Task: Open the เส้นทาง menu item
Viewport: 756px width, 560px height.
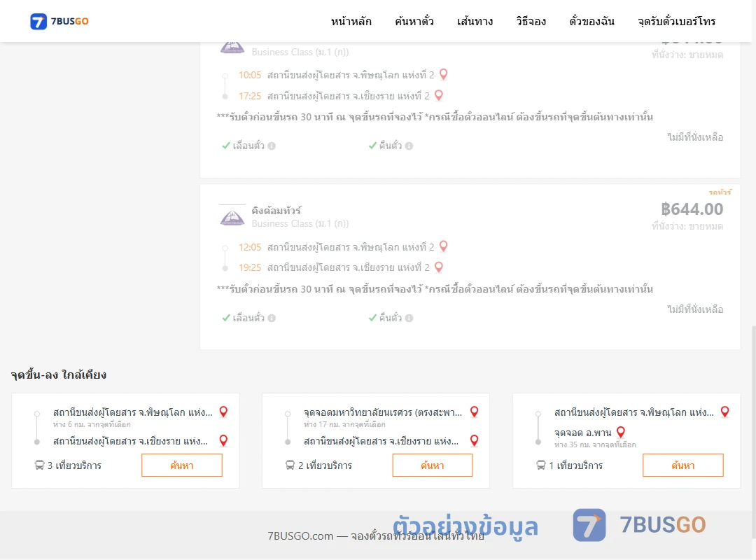Action: (475, 21)
